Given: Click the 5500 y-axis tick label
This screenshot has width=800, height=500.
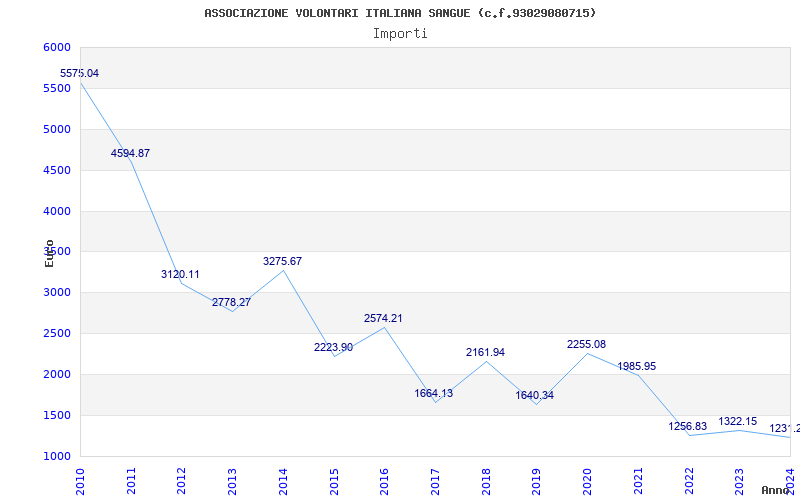Looking at the screenshot, I should tap(56, 88).
